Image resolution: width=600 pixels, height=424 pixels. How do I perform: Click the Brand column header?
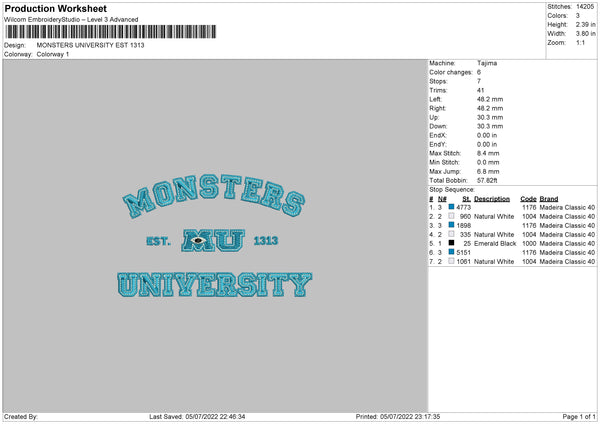(x=549, y=199)
